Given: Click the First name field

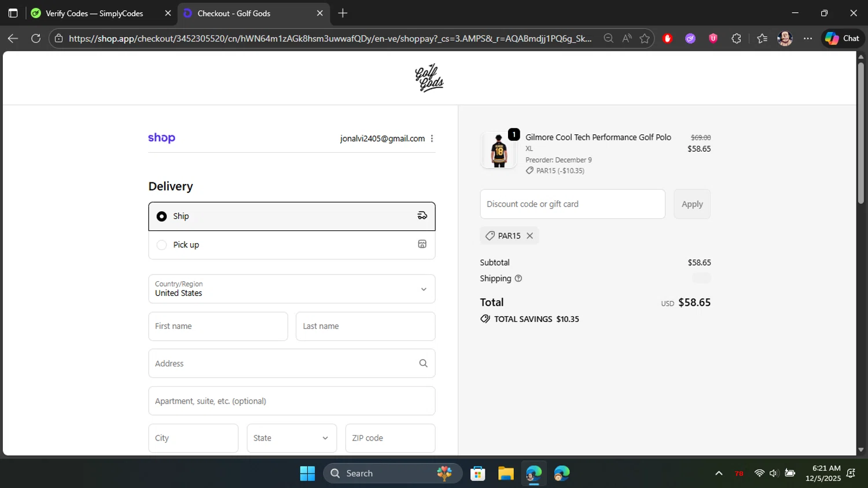Looking at the screenshot, I should (218, 326).
